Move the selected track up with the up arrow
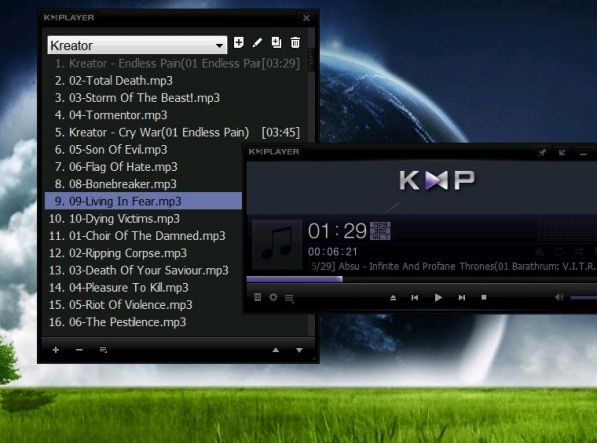This screenshot has width=597, height=443. point(276,350)
